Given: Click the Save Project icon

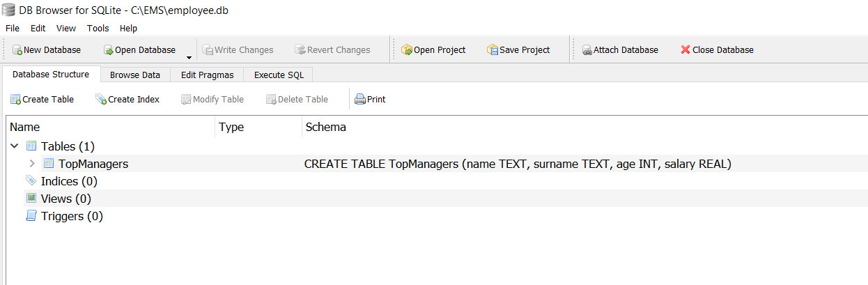Looking at the screenshot, I should 493,50.
